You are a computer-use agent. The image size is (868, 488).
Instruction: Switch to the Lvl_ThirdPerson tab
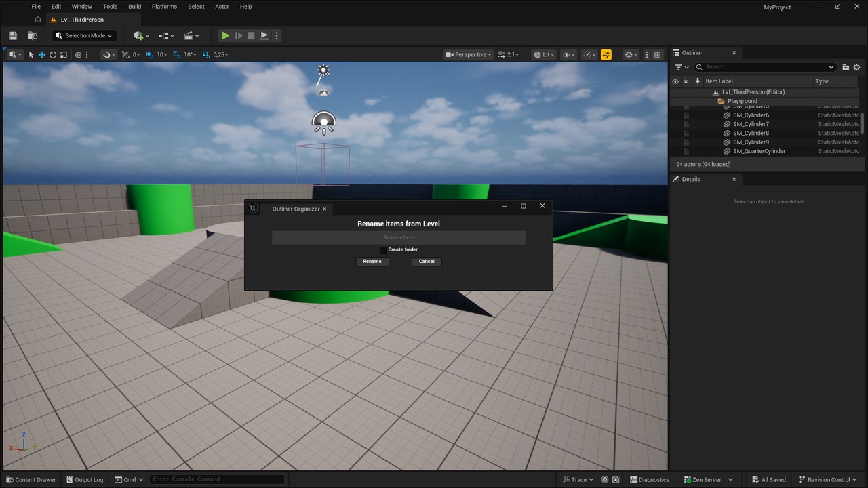coord(82,20)
